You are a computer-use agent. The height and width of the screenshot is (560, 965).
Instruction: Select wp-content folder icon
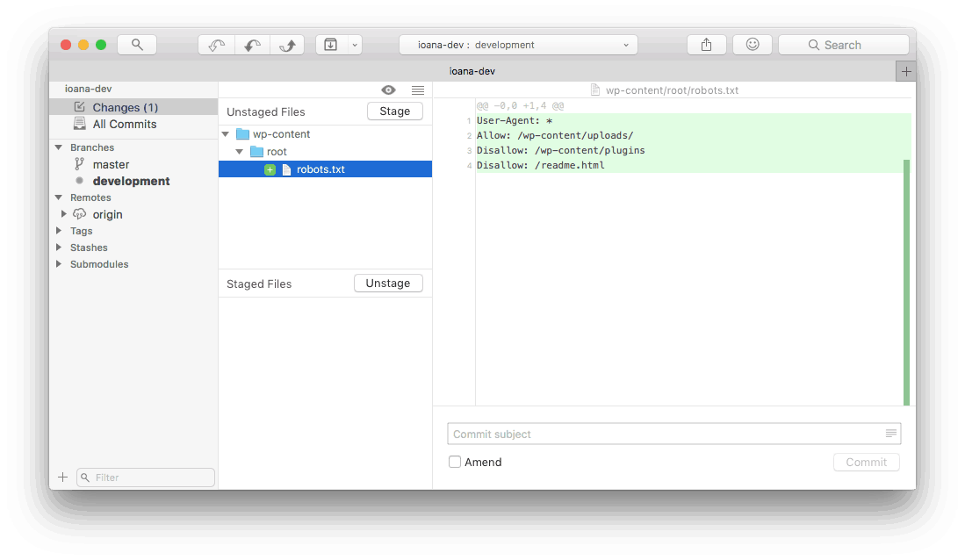(242, 134)
